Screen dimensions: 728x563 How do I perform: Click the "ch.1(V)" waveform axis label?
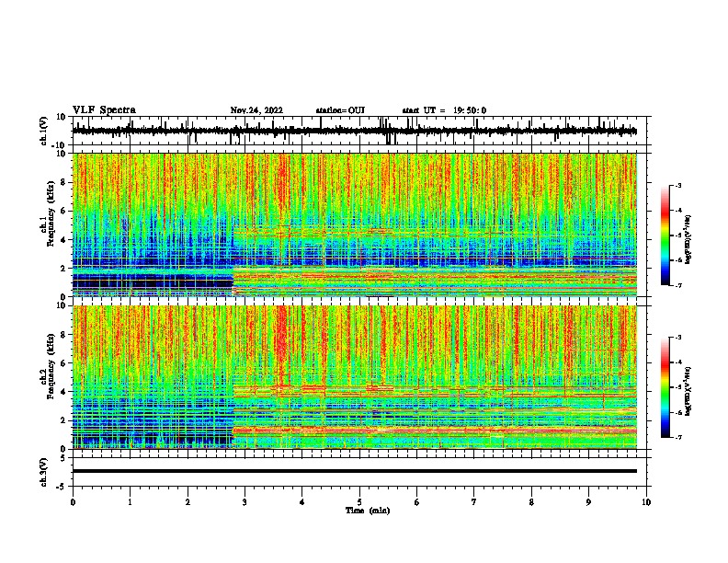(x=45, y=131)
